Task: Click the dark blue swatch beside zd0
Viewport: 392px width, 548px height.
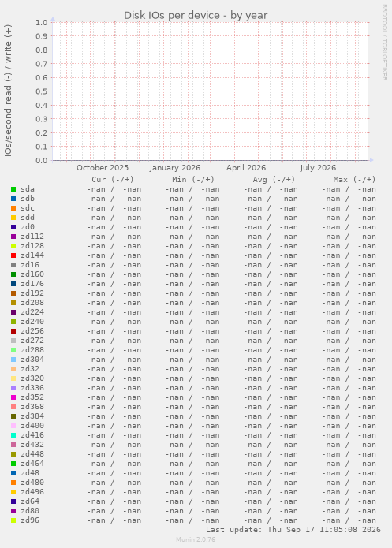Action: pyautogui.click(x=13, y=227)
